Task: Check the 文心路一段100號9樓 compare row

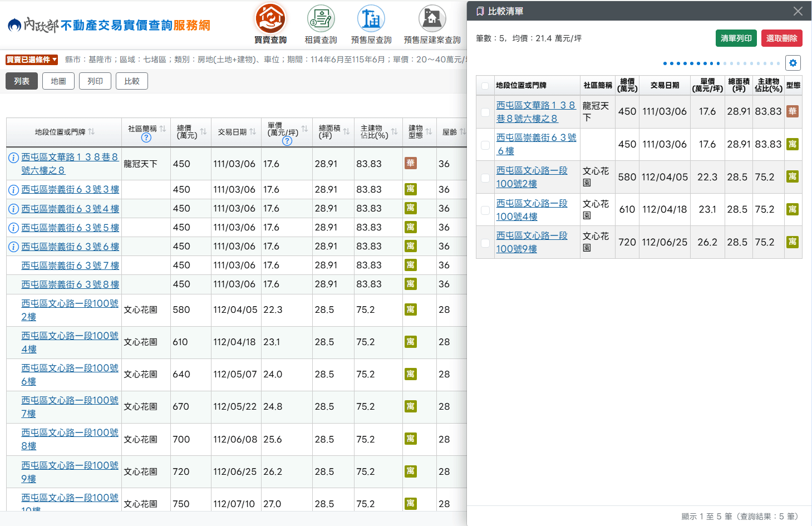Action: (485, 243)
